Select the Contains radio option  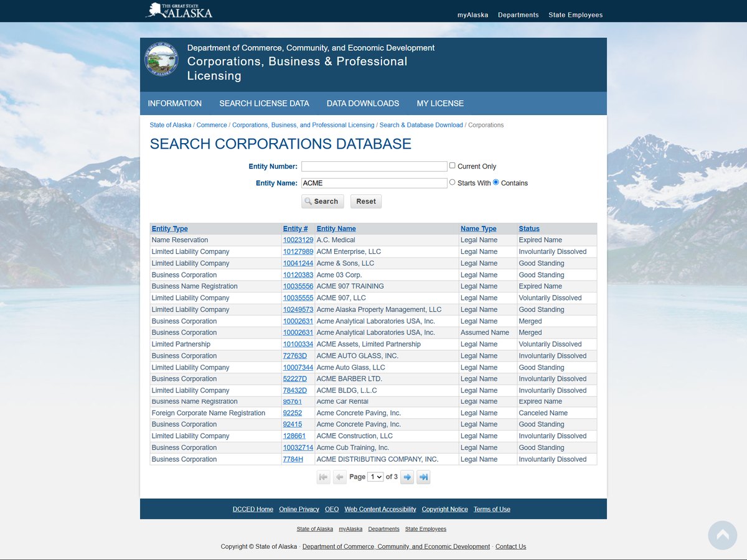point(496,182)
